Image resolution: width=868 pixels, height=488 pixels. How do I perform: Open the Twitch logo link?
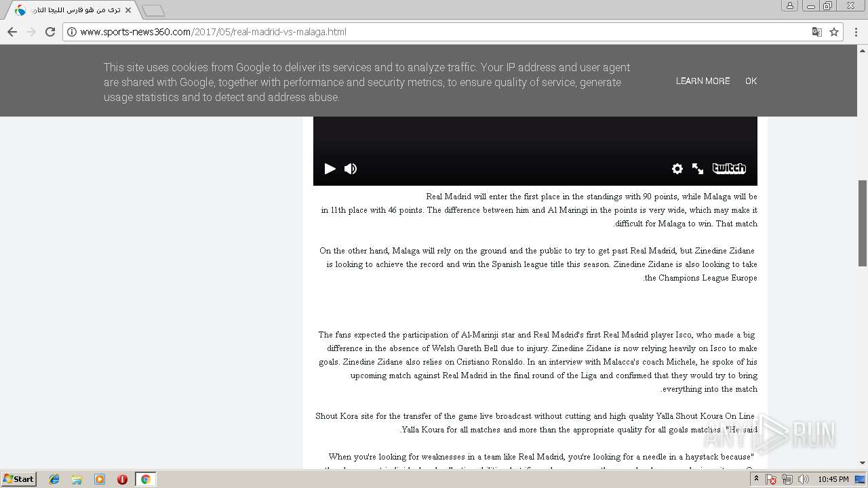(729, 169)
